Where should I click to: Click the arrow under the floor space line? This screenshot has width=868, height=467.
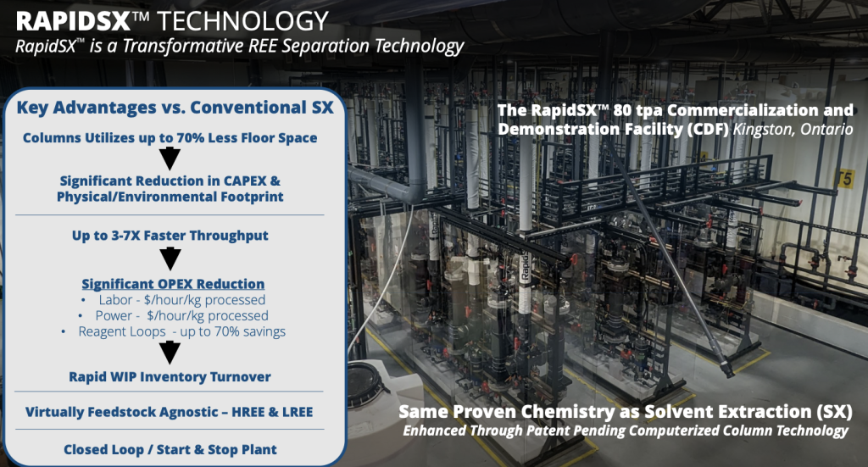point(170,158)
